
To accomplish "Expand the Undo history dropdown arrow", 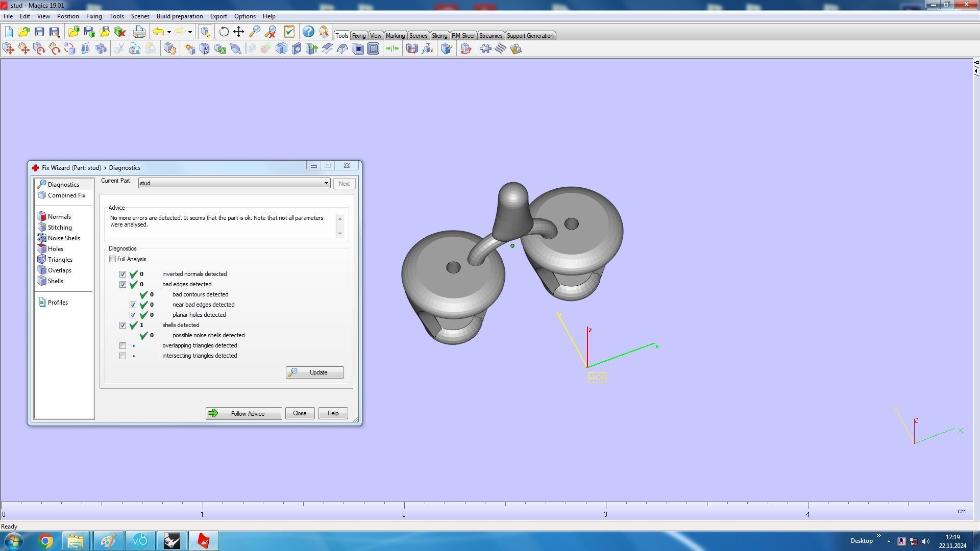I will pyautogui.click(x=169, y=32).
